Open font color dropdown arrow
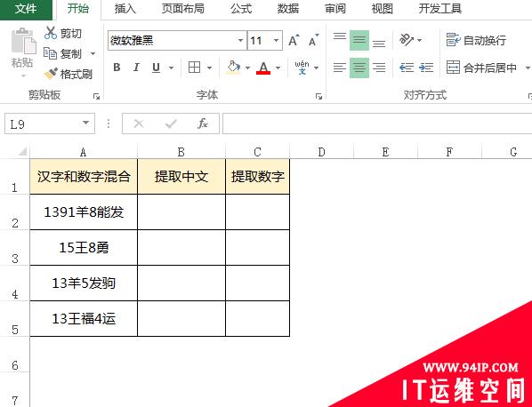 [x=278, y=68]
